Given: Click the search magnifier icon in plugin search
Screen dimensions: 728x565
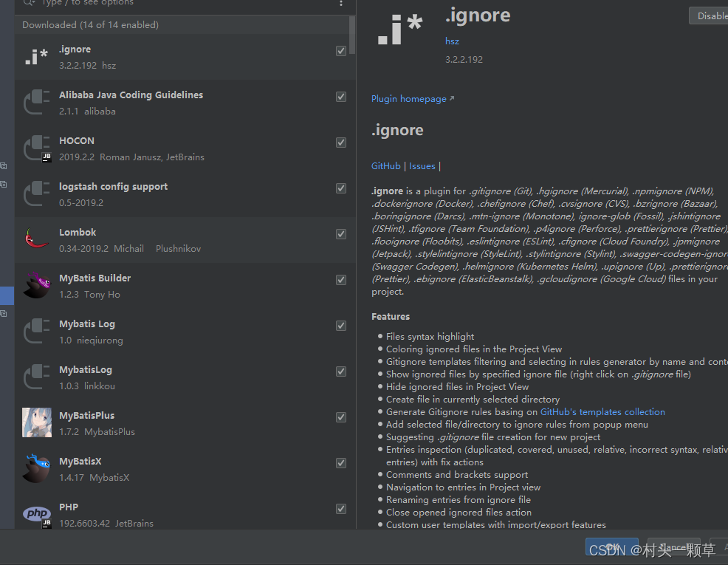Looking at the screenshot, I should [29, 2].
